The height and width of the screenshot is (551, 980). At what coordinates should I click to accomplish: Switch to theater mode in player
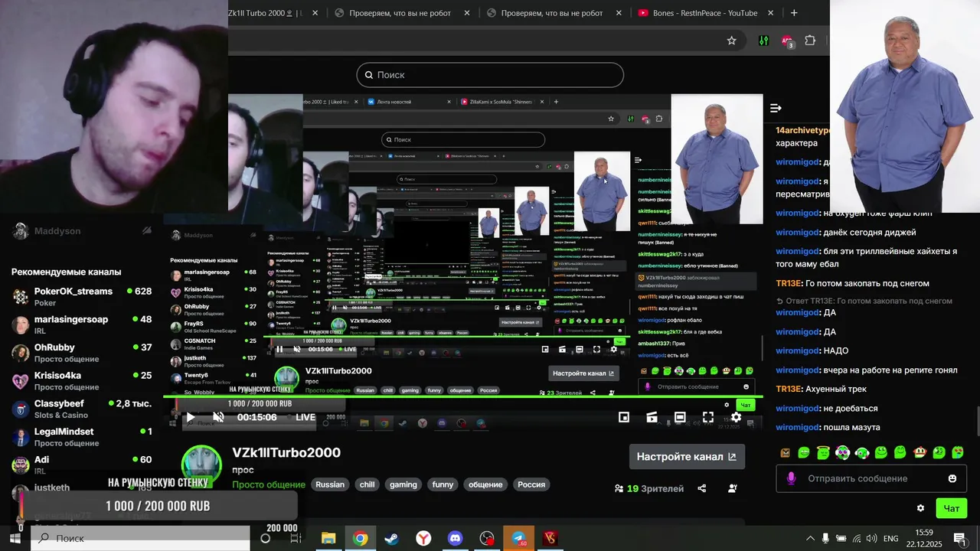(x=680, y=417)
